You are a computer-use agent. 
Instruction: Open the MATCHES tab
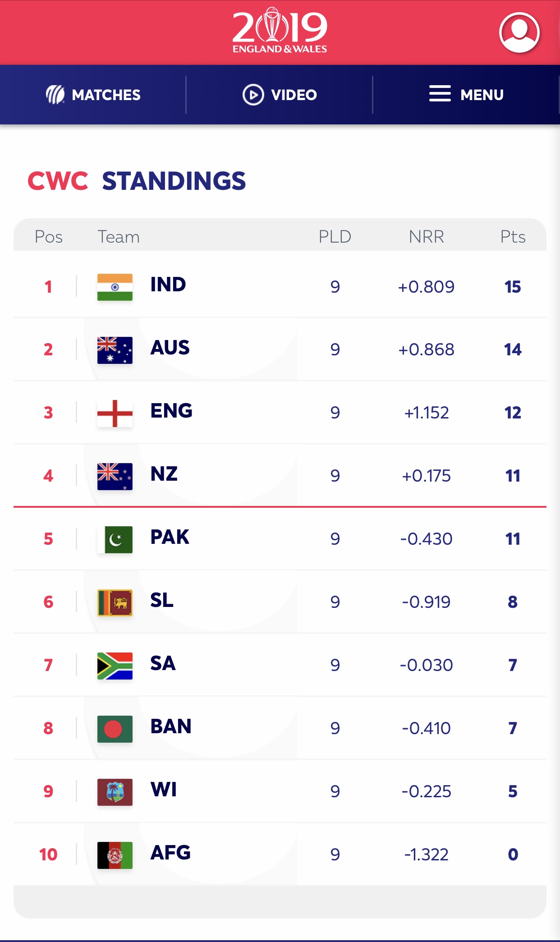coord(106,95)
